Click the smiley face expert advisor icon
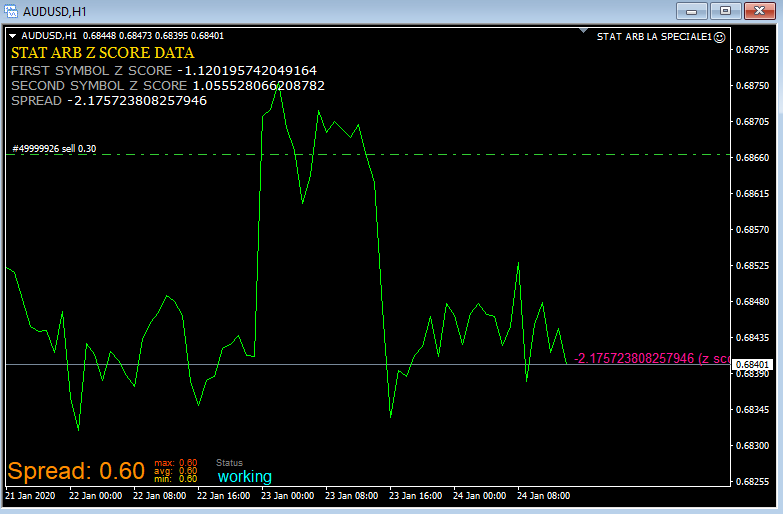 pyautogui.click(x=719, y=37)
